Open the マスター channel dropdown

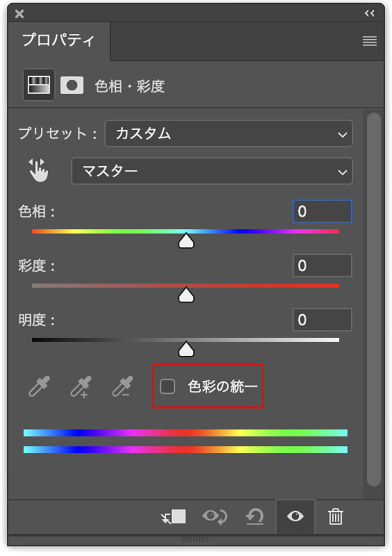point(211,171)
